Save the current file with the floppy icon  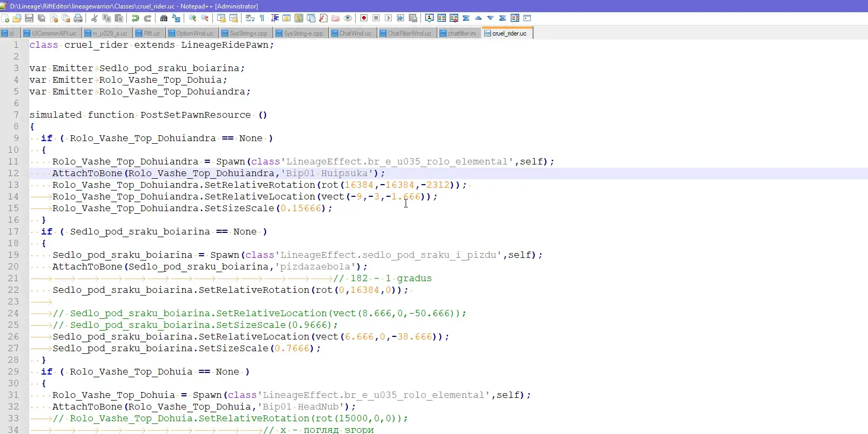[x=29, y=18]
